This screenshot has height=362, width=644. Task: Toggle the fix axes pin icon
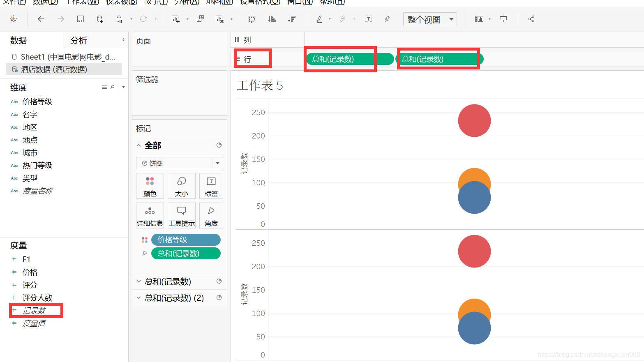click(387, 19)
